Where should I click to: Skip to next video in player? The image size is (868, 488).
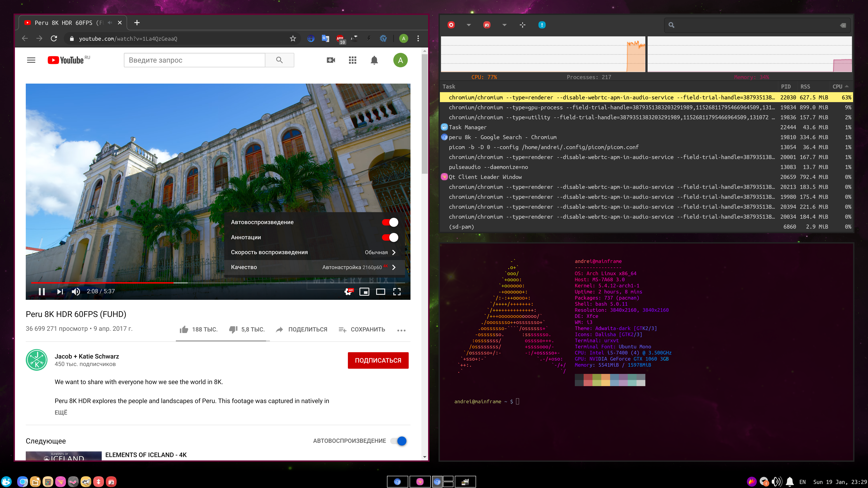60,291
